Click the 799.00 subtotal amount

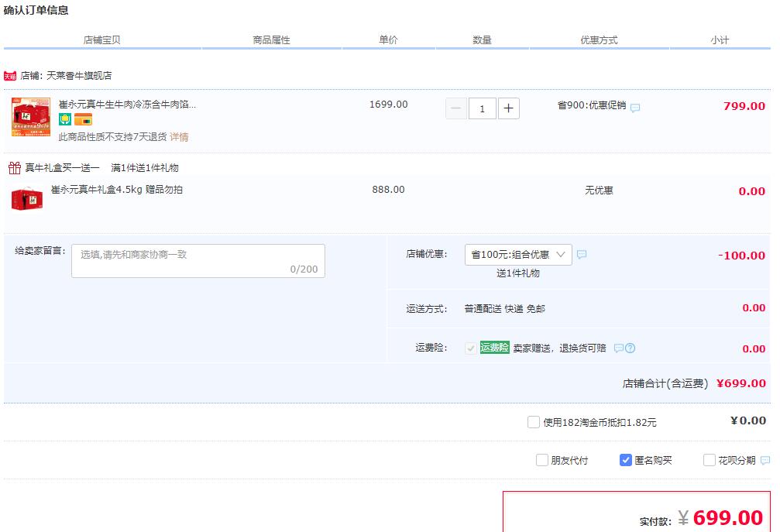(x=744, y=106)
